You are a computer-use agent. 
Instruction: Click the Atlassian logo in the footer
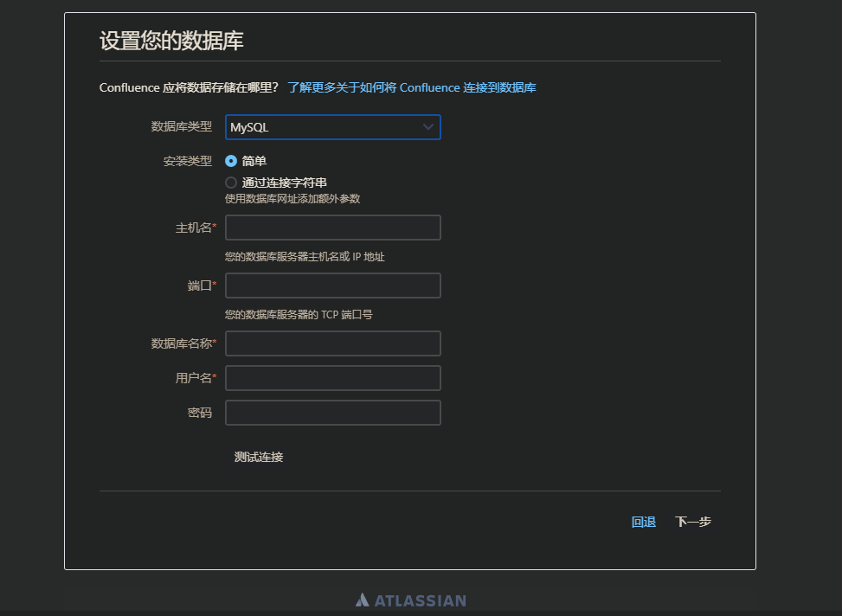click(411, 600)
